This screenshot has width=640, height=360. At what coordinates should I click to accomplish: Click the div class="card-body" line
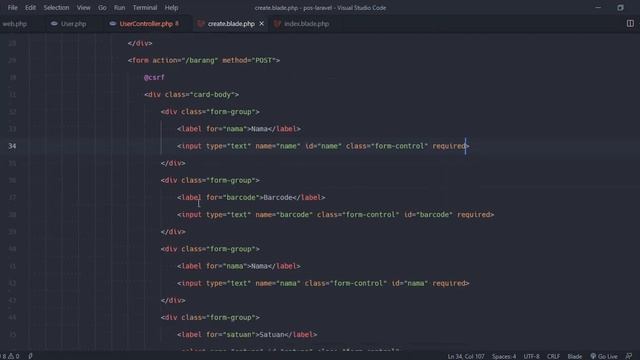pyautogui.click(x=191, y=95)
